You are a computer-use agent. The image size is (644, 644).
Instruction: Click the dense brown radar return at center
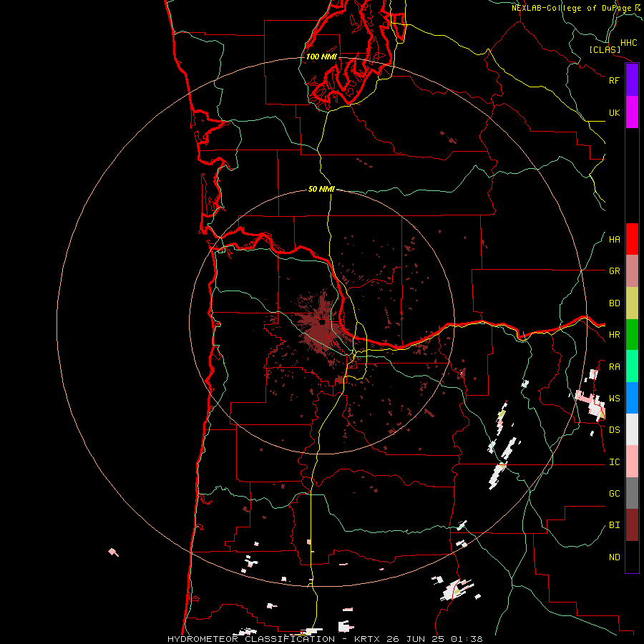pos(321,328)
